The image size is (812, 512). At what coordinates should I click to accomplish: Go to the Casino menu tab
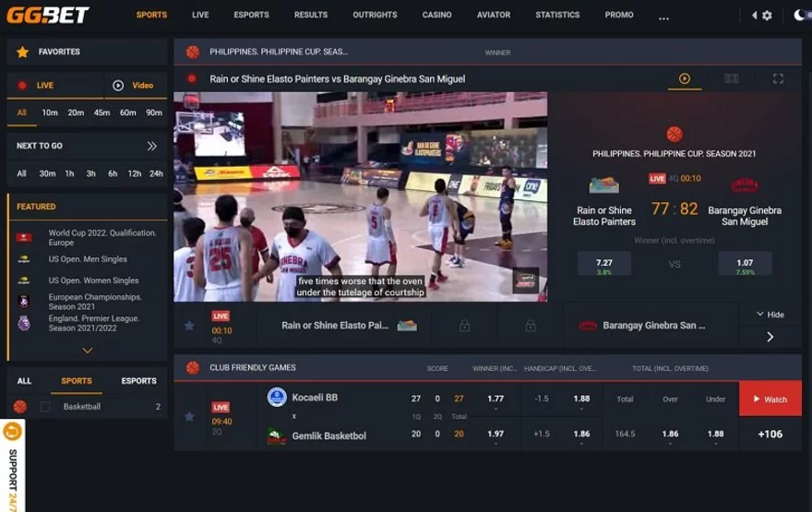[436, 16]
